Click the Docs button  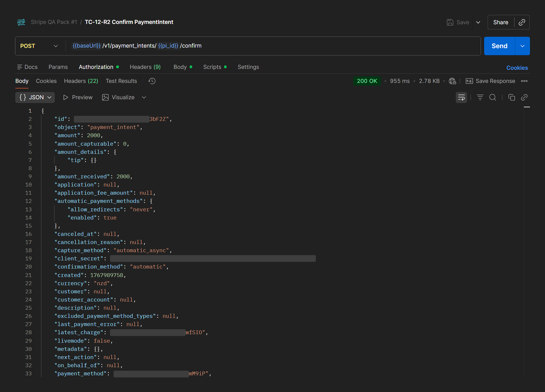pyautogui.click(x=27, y=67)
